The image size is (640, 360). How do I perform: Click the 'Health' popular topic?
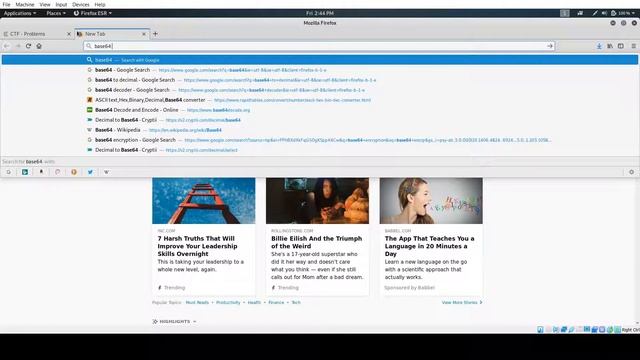point(254,302)
